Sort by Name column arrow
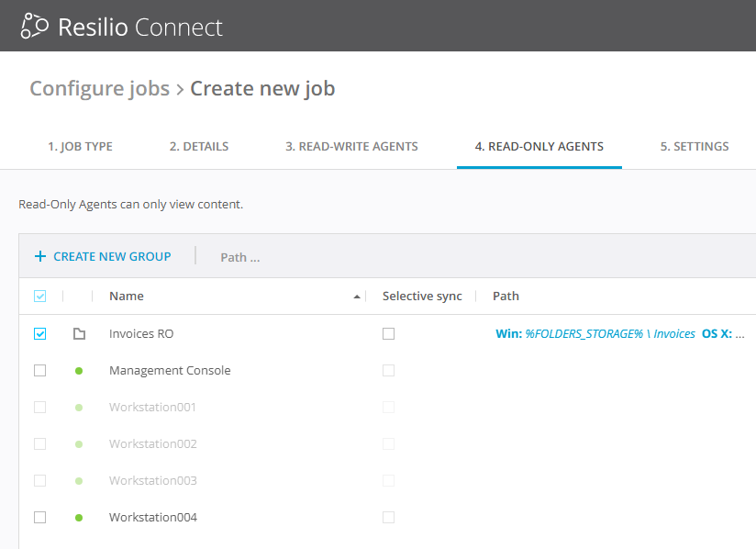756x549 pixels. coord(356,297)
